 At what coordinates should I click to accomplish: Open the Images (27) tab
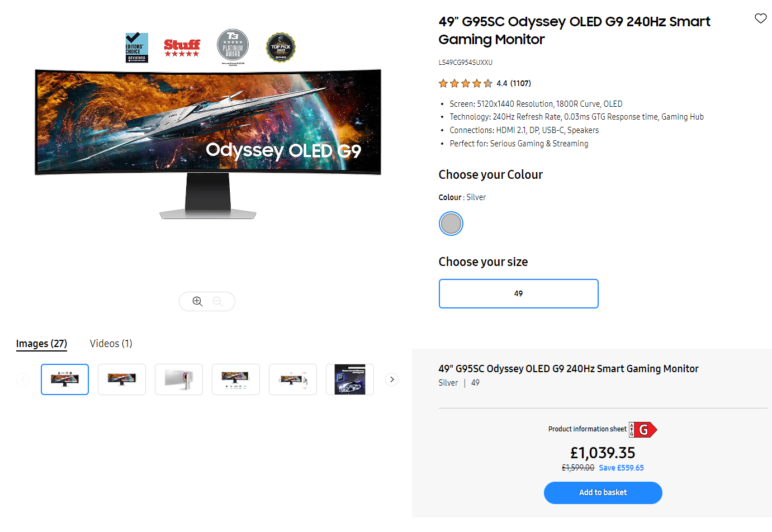tap(41, 344)
